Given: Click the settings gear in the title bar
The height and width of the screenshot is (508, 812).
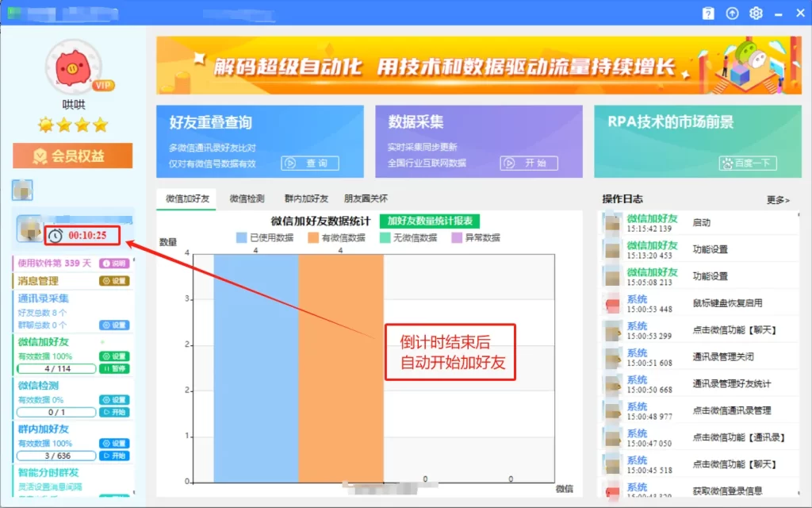Looking at the screenshot, I should 756,13.
